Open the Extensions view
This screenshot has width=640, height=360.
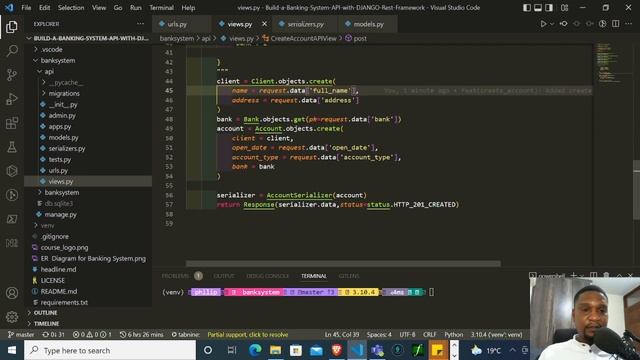[12, 123]
